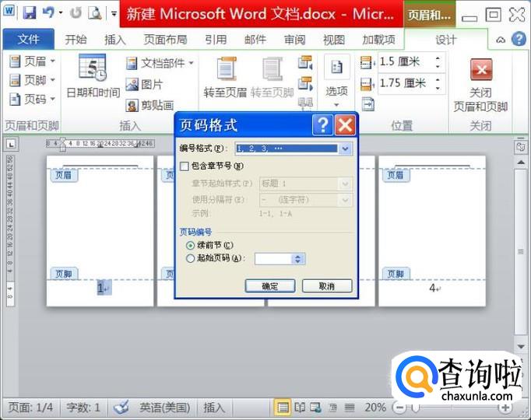This screenshot has height=420, width=531.
Task: Open the Quick Parts (文档部件) dropdown
Action: point(160,63)
